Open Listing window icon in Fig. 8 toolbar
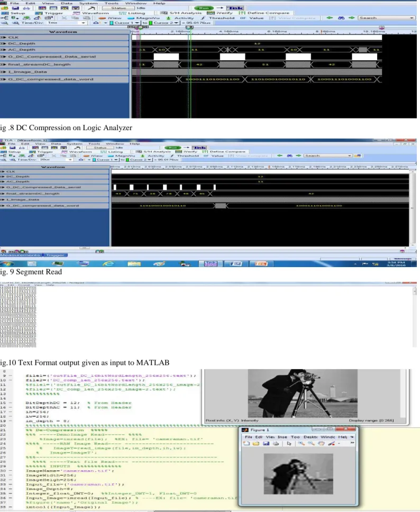 tap(132, 13)
